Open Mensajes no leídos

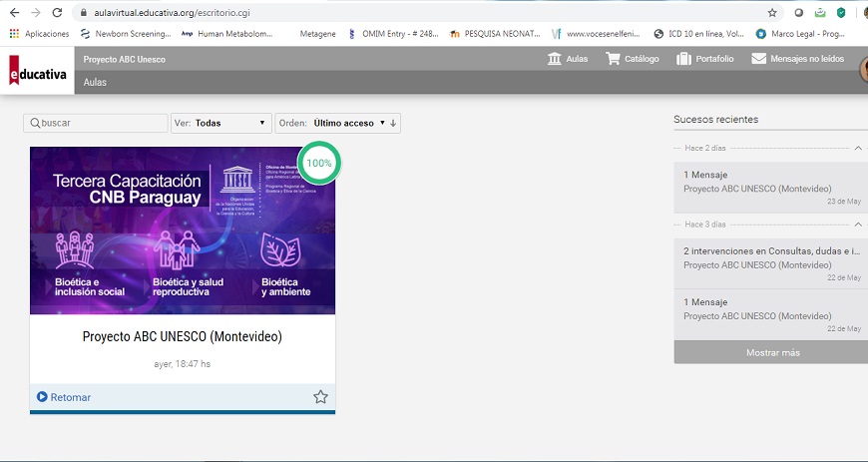tap(797, 59)
